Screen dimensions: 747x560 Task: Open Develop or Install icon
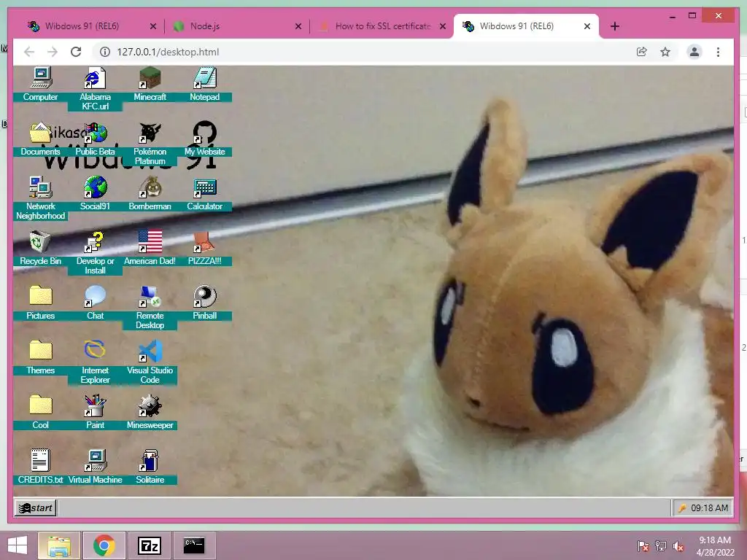pyautogui.click(x=96, y=253)
